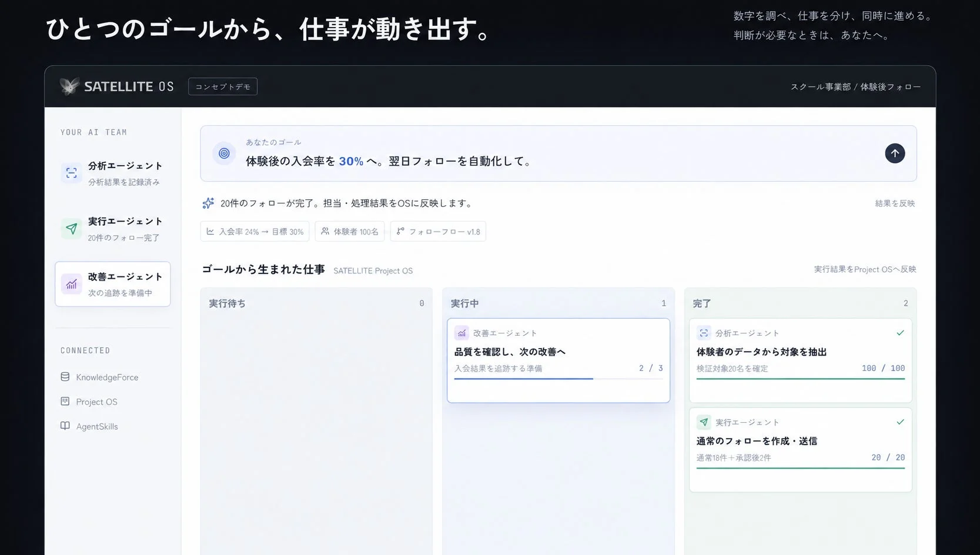Click the KnowledgeForce database icon
980x555 pixels.
coord(65,377)
